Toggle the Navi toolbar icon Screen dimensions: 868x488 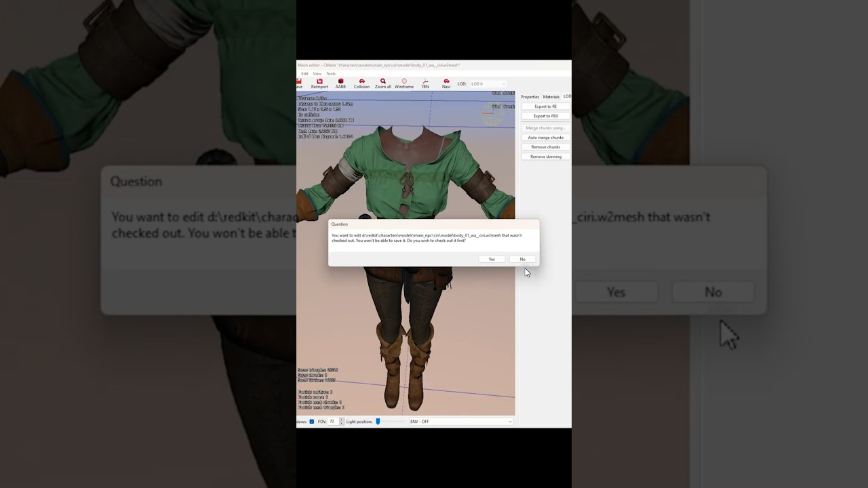pos(446,83)
